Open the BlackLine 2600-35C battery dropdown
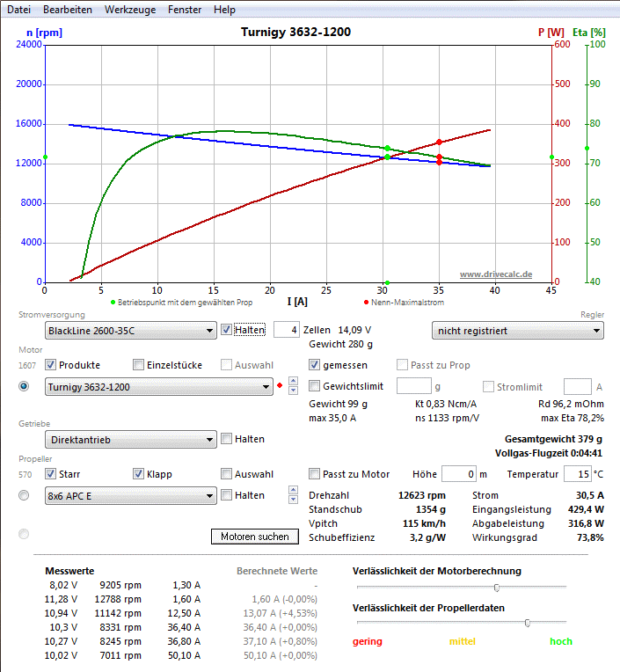The width and height of the screenshot is (620, 672). tap(130, 331)
